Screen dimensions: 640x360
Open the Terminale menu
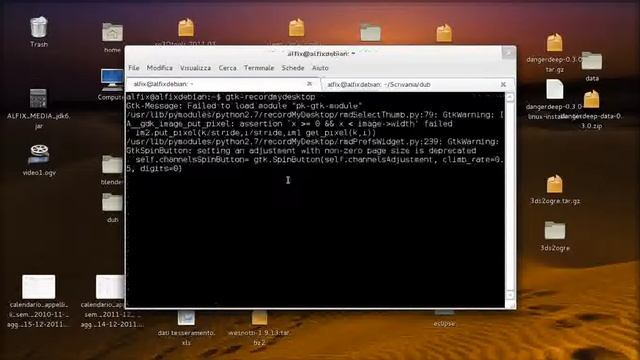pyautogui.click(x=259, y=68)
